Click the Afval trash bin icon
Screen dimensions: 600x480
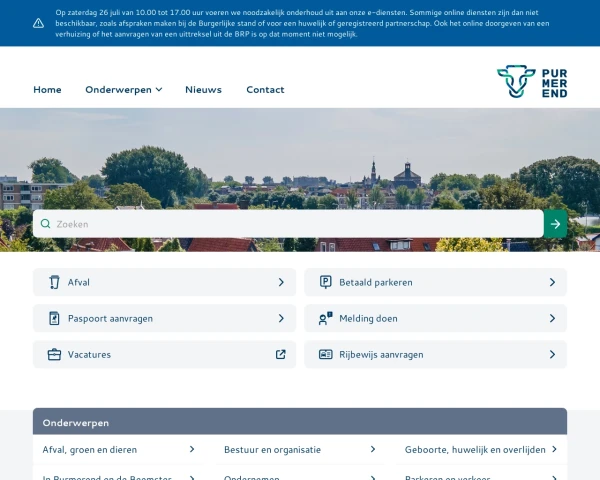click(54, 282)
